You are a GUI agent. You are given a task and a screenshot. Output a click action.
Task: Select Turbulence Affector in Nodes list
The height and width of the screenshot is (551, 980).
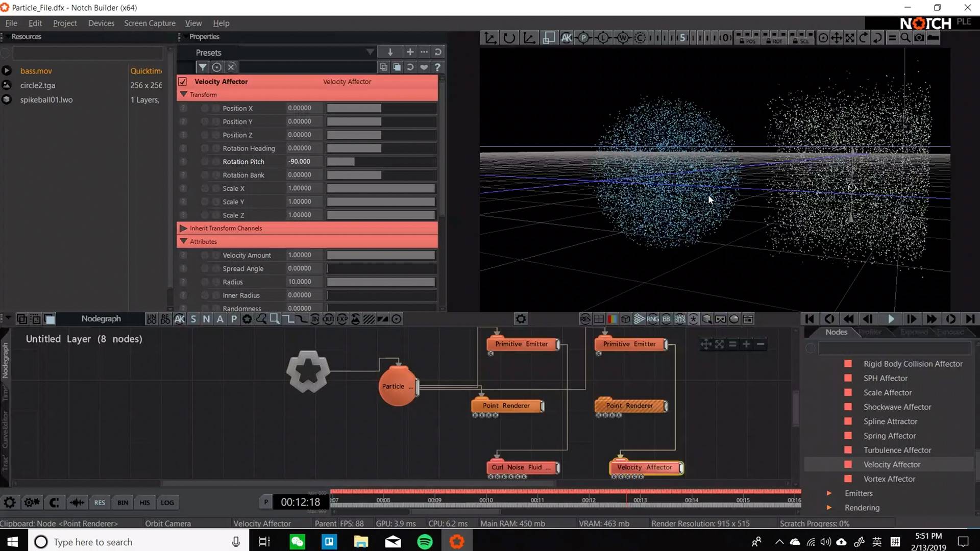click(x=897, y=450)
